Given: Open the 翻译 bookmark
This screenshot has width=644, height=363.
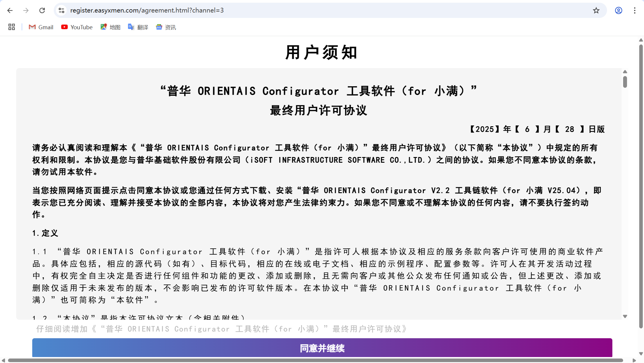Looking at the screenshot, I should (138, 27).
